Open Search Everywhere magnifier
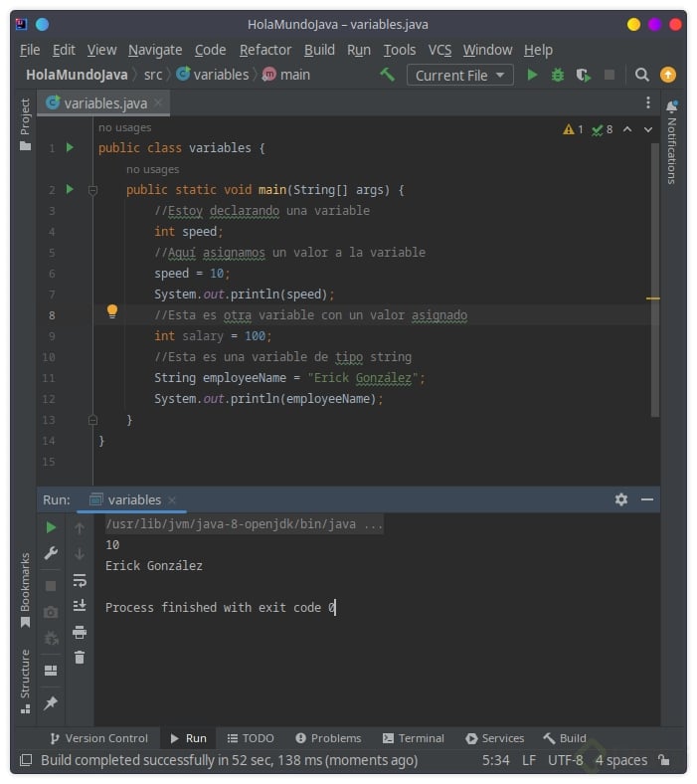The height and width of the screenshot is (784, 697). click(642, 75)
